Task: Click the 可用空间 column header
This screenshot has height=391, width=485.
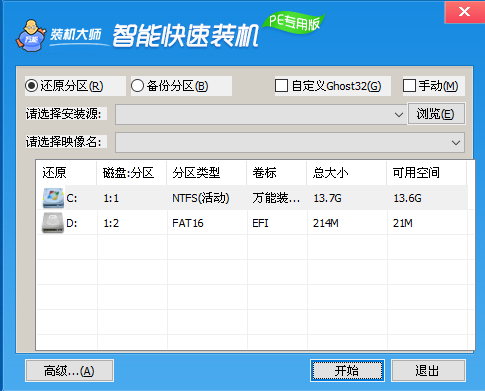Action: click(426, 173)
